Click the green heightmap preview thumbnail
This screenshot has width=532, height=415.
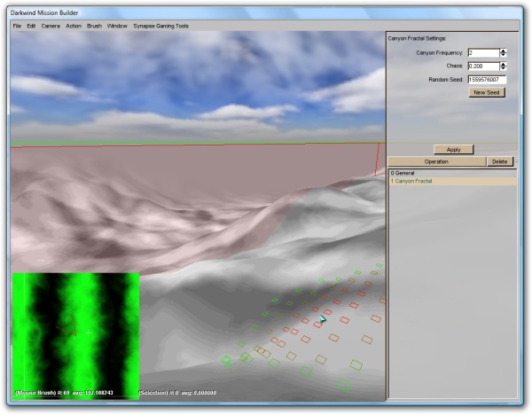pos(75,330)
